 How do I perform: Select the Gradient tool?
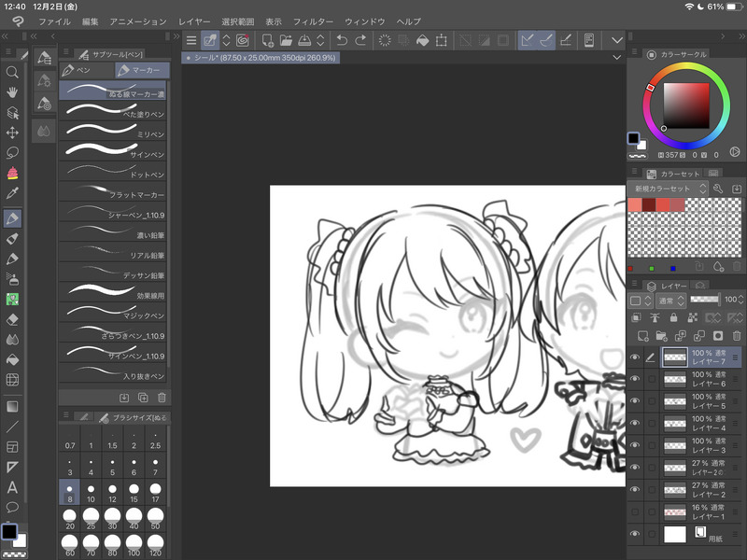point(12,407)
